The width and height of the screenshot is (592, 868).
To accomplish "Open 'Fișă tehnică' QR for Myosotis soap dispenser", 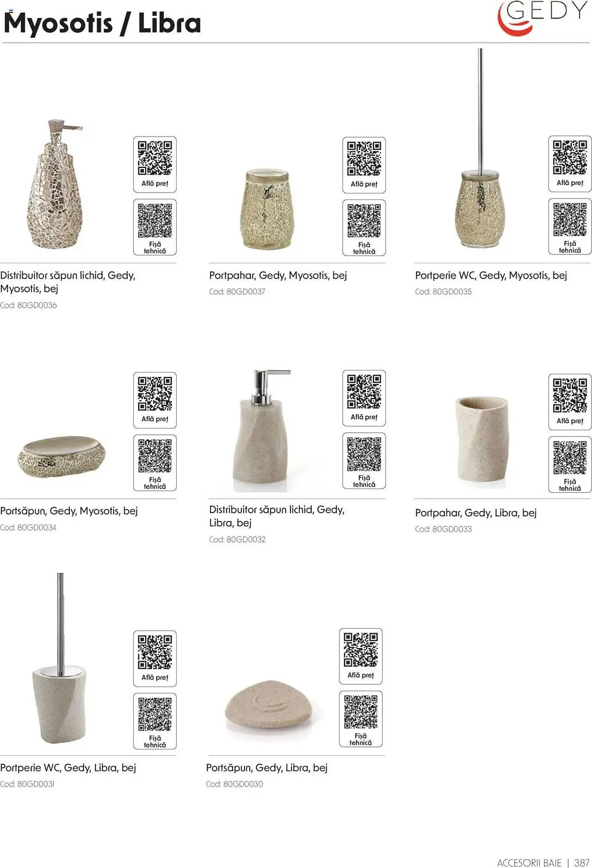I will (x=155, y=227).
